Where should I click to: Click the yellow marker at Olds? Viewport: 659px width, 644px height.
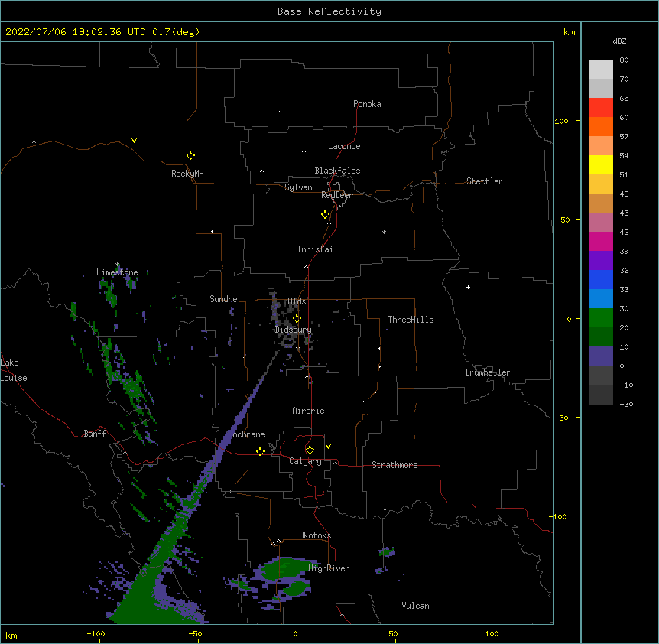(297, 318)
